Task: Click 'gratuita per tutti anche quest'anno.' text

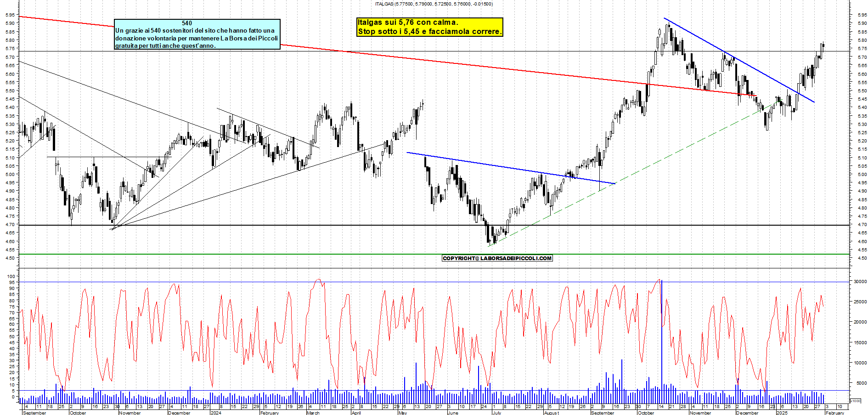Action: click(165, 45)
